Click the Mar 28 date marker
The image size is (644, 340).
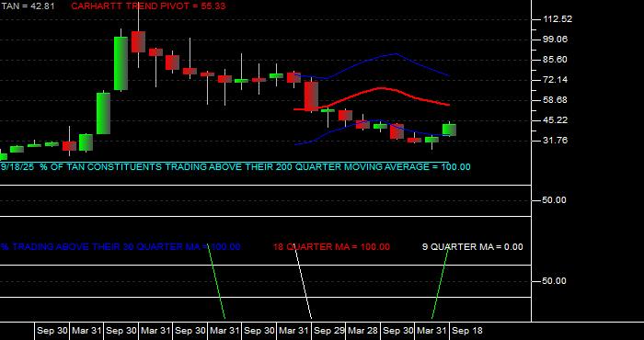(x=362, y=331)
